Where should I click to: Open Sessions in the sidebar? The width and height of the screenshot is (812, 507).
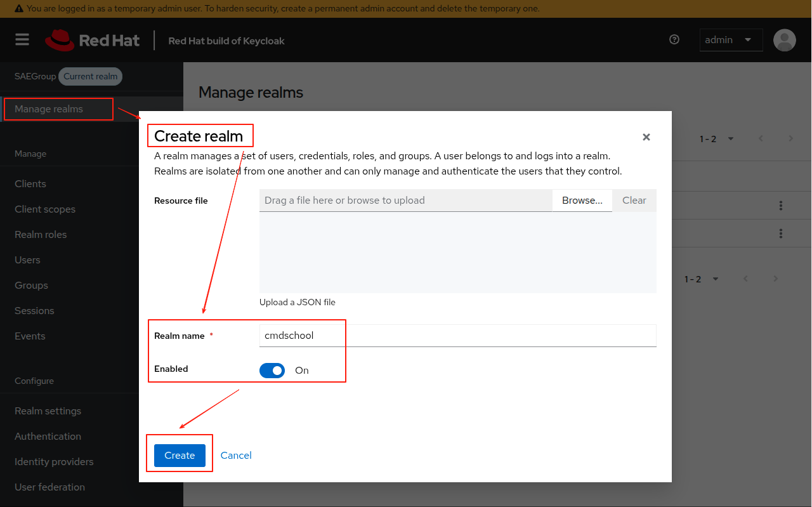(34, 311)
